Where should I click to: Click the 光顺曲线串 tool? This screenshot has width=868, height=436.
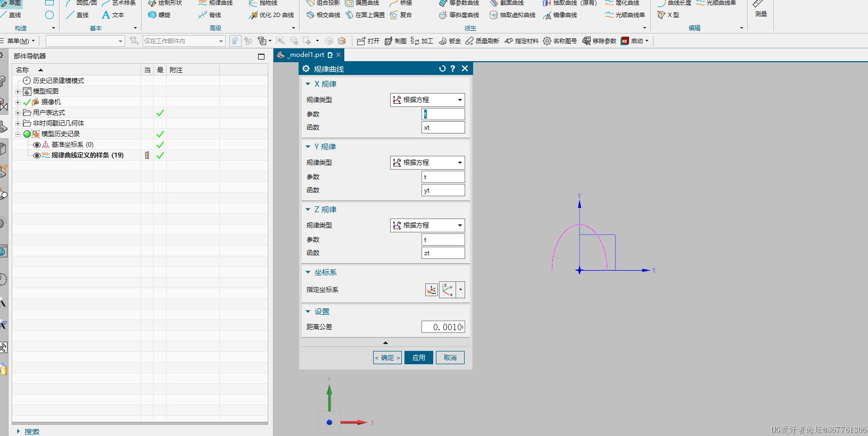click(625, 15)
